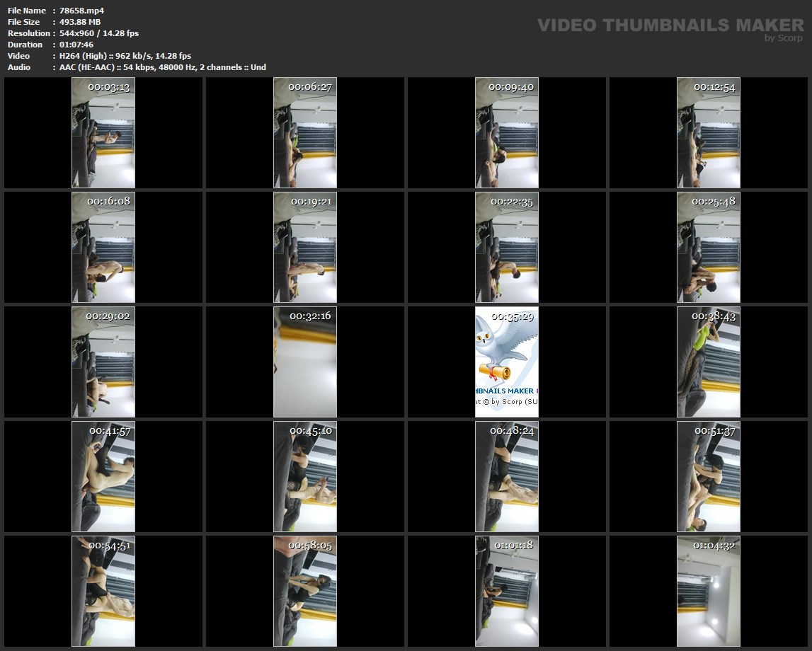Select the frame at timestamp 00:16:08
Viewport: 812px width, 651px height.
tap(103, 247)
